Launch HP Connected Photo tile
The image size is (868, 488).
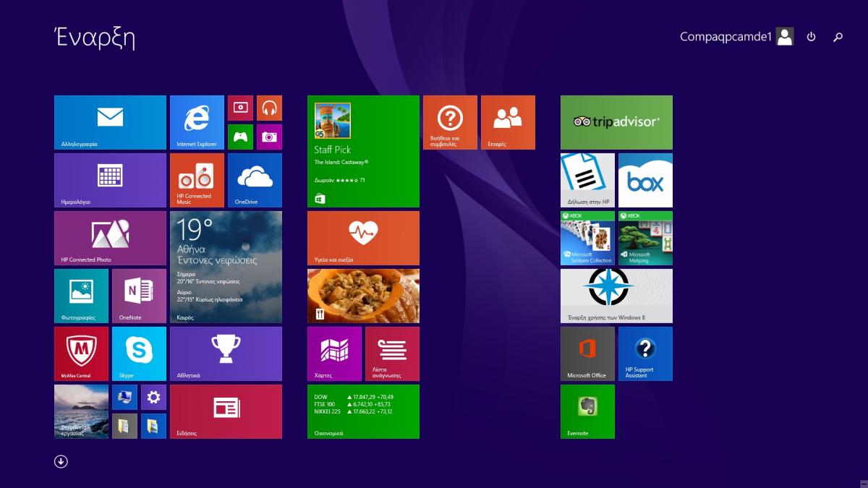(110, 238)
